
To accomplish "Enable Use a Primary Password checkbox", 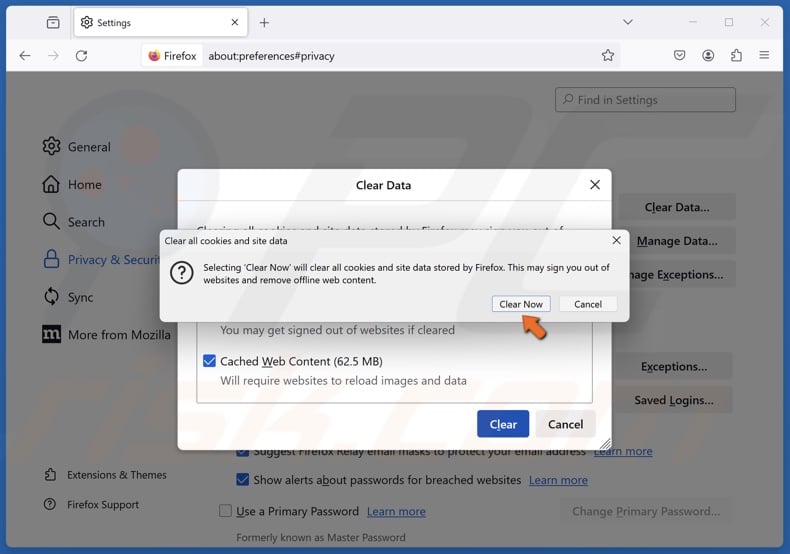I will pyautogui.click(x=225, y=511).
